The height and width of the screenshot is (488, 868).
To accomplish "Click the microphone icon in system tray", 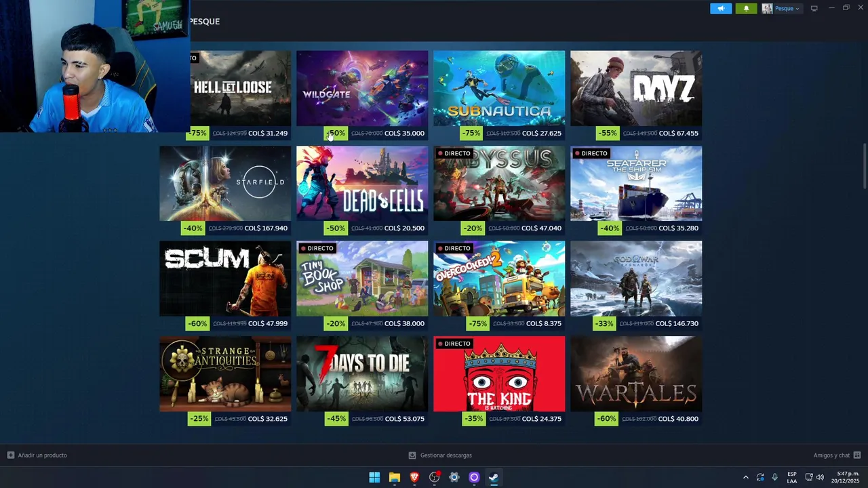I will tap(774, 477).
